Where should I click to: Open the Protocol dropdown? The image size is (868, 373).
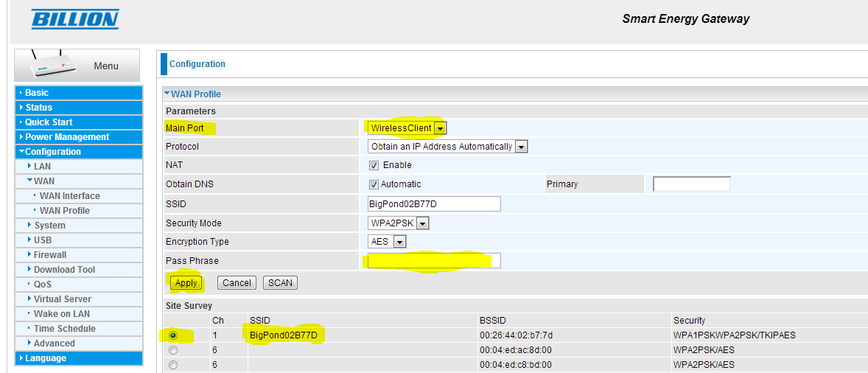[x=521, y=147]
